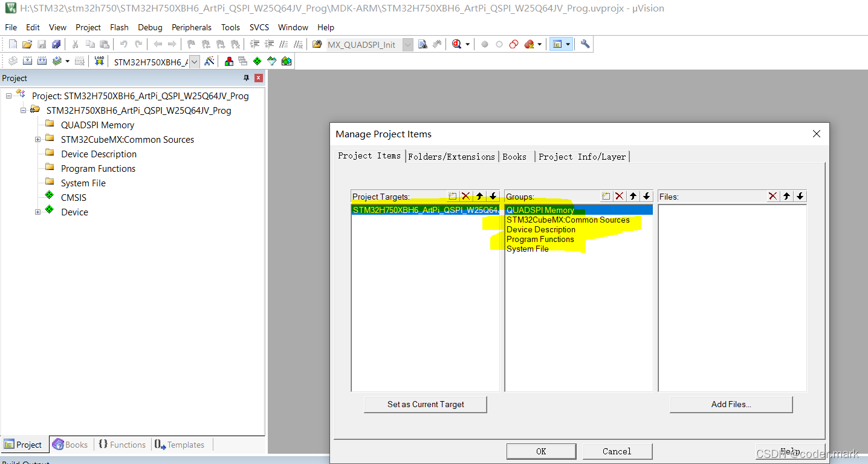
Task: Open the Peripherals menu
Action: pos(192,27)
